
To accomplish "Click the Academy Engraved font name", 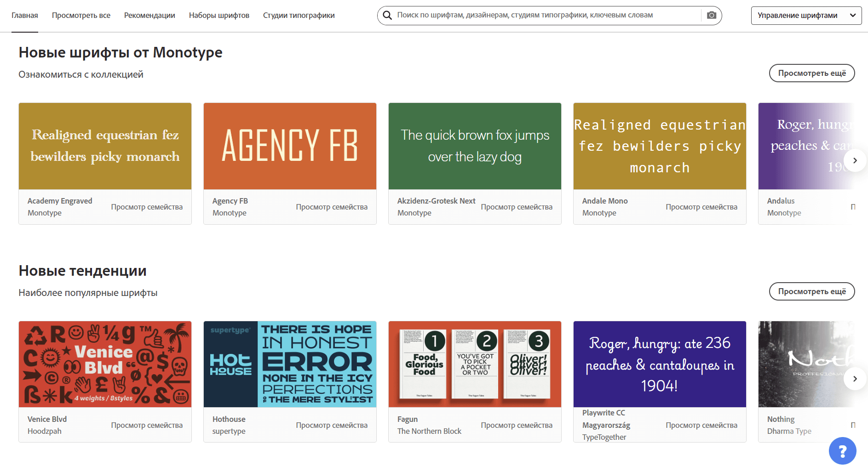I will [60, 201].
